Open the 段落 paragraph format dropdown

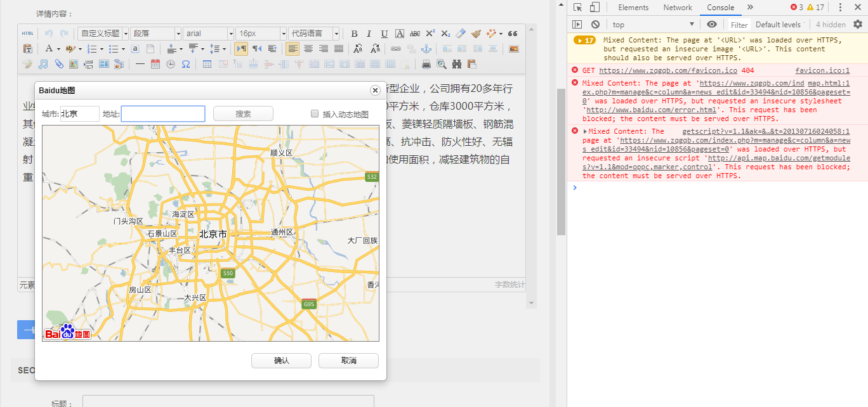point(156,34)
